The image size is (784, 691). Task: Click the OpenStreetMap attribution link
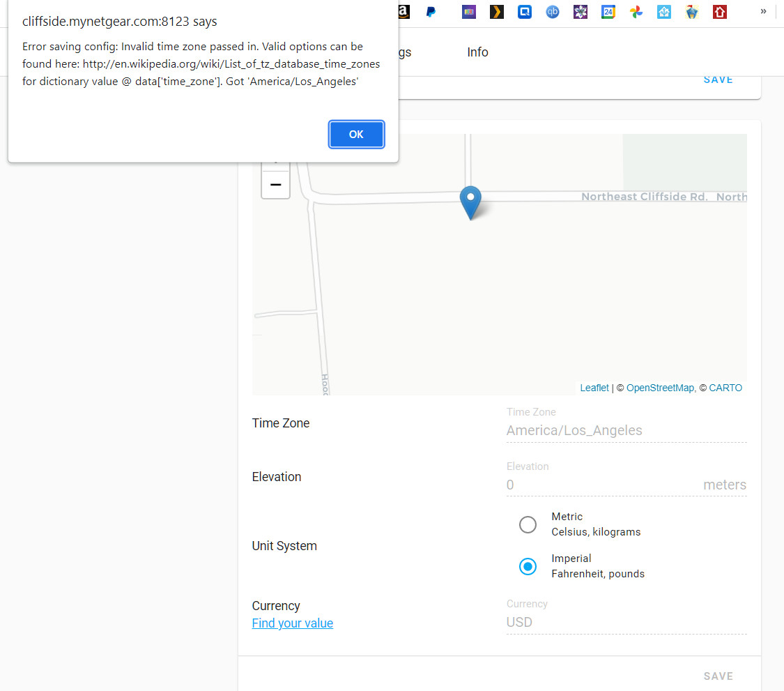click(660, 388)
